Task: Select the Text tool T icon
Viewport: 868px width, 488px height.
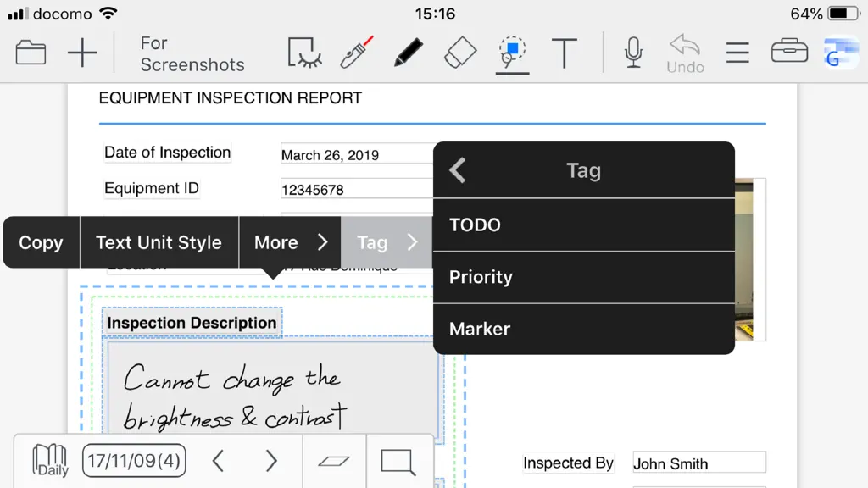Action: coord(564,53)
